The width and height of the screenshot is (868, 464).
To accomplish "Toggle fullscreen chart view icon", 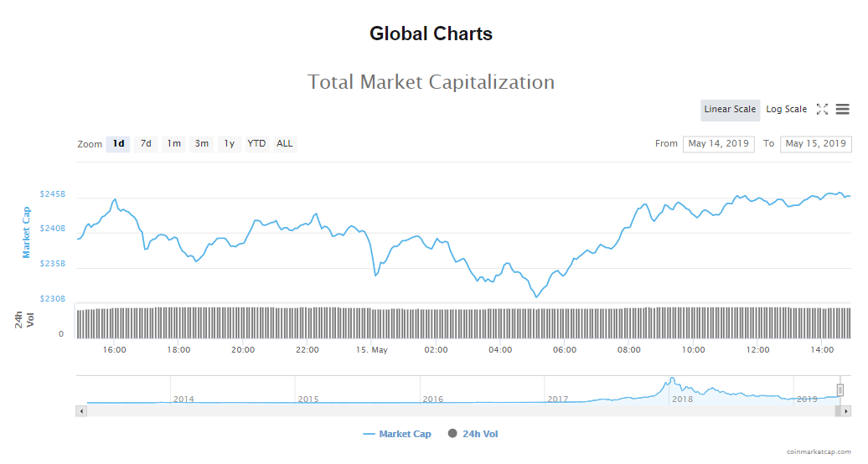I will click(822, 109).
